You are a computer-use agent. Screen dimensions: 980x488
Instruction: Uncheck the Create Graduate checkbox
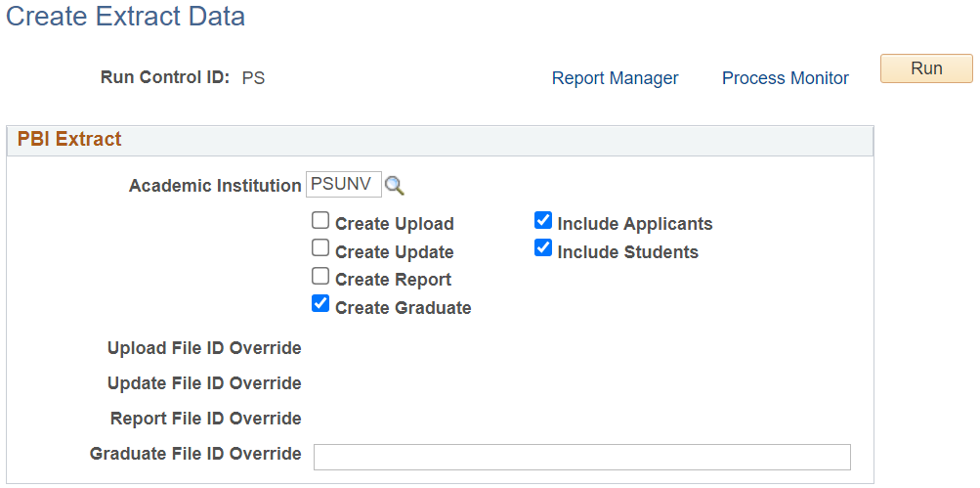320,305
